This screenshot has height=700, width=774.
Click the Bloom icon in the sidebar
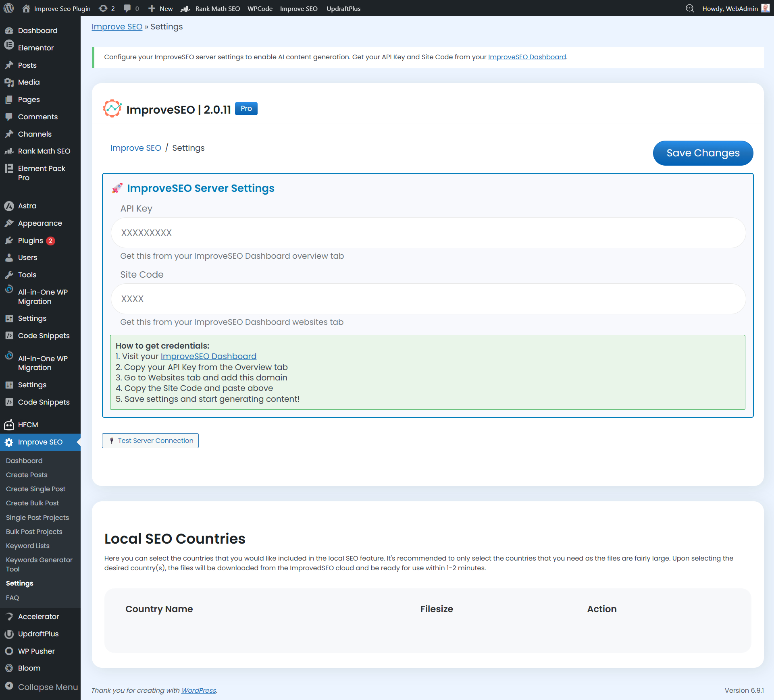pos(9,668)
